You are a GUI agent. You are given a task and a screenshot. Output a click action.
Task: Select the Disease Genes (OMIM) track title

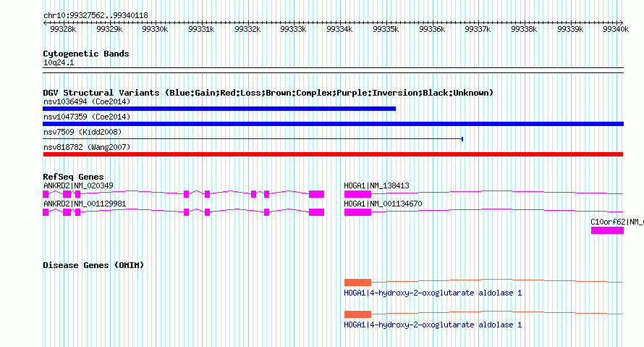[93, 265]
